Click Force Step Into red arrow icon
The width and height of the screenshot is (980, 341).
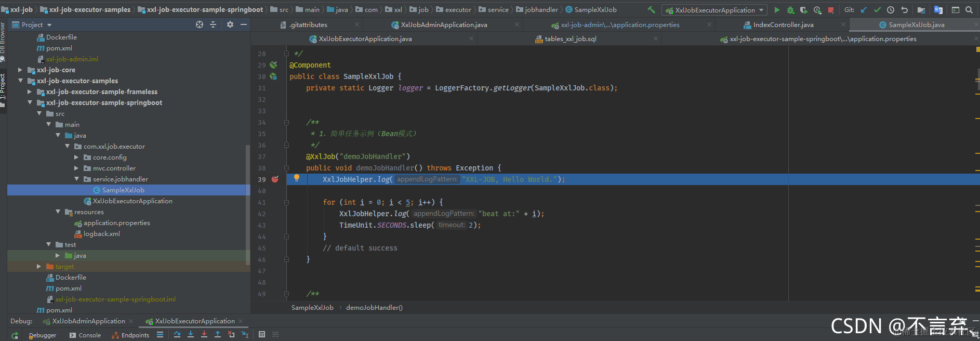(204, 335)
